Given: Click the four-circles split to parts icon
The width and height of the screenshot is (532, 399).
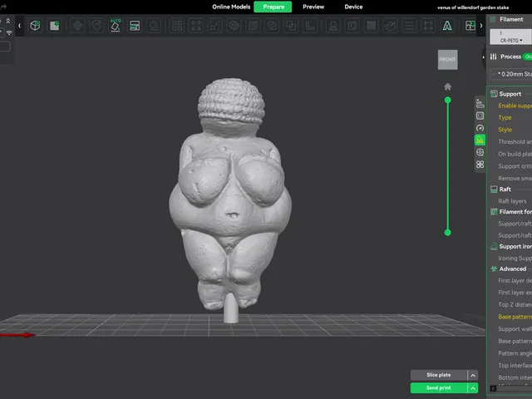Looking at the screenshot, I should [196, 26].
